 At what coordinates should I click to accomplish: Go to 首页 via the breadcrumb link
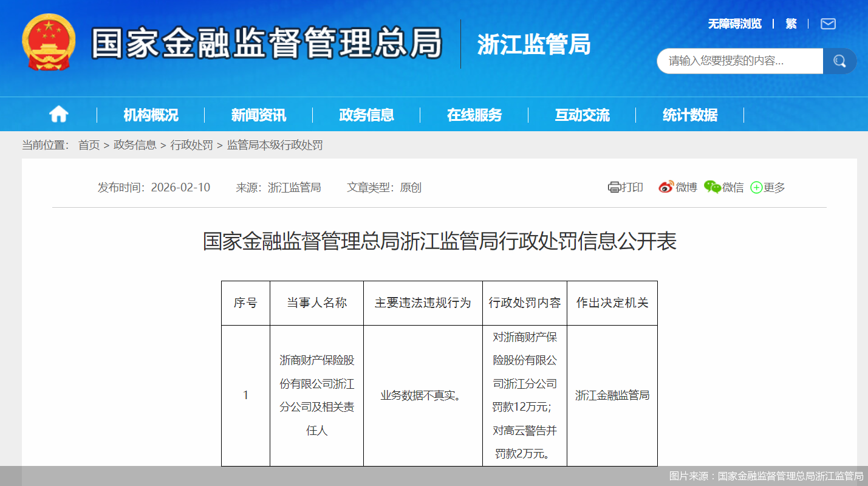click(x=89, y=145)
